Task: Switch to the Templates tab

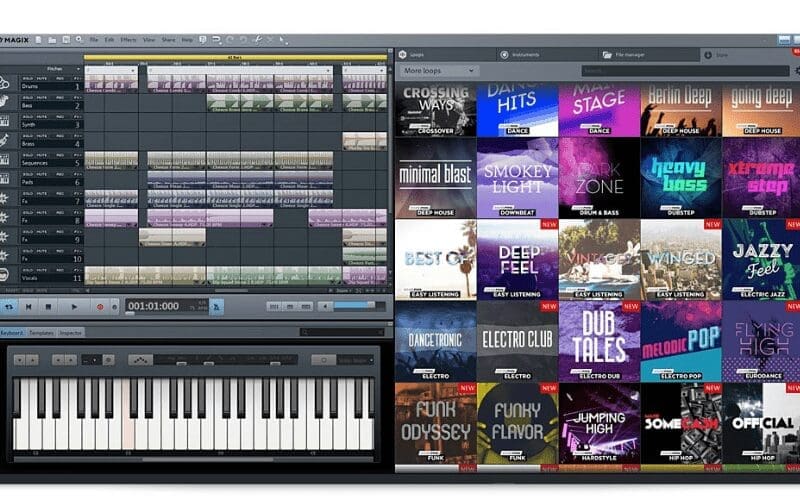Action: click(41, 332)
